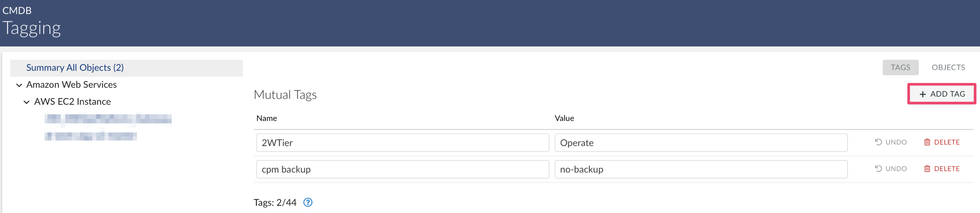Click the trash icon in cpm backup row
Viewport: 980px width, 213px height.
tap(927, 168)
